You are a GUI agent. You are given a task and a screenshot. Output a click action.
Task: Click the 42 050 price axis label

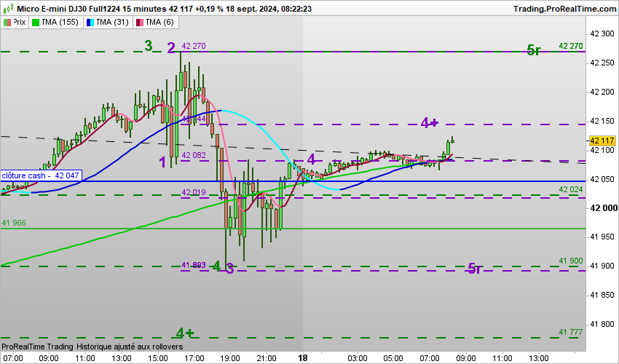602,179
